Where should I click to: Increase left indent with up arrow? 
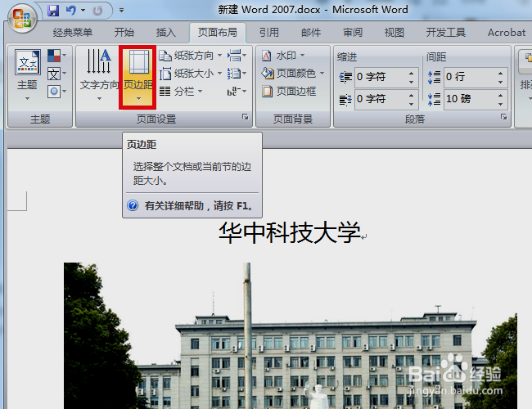(411, 73)
